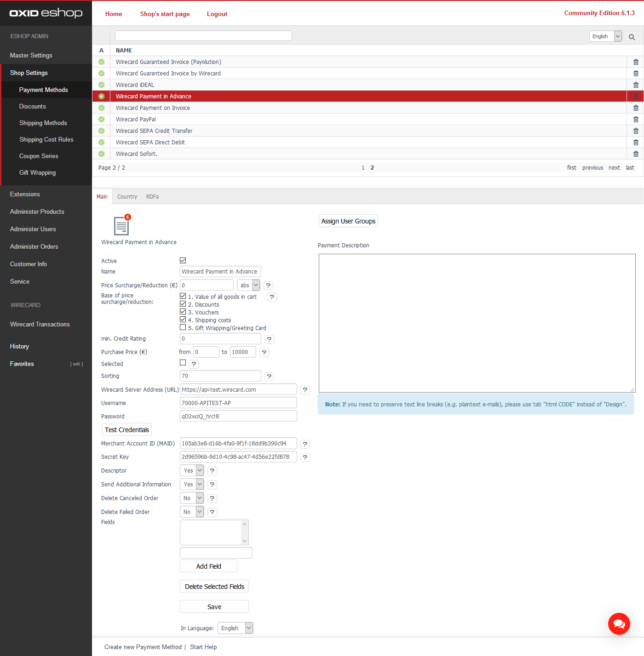This screenshot has width=644, height=656.
Task: Click active status icon of Wirecard iDEAL
Action: point(101,85)
